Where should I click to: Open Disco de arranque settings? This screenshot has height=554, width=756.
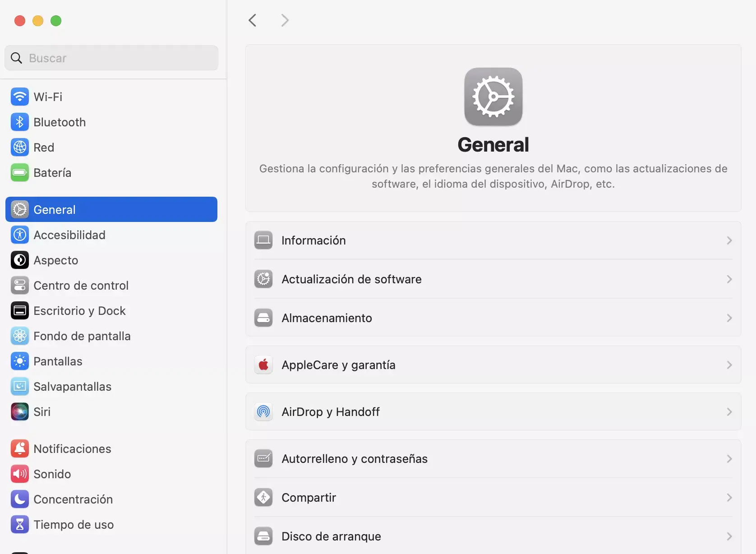[331, 536]
